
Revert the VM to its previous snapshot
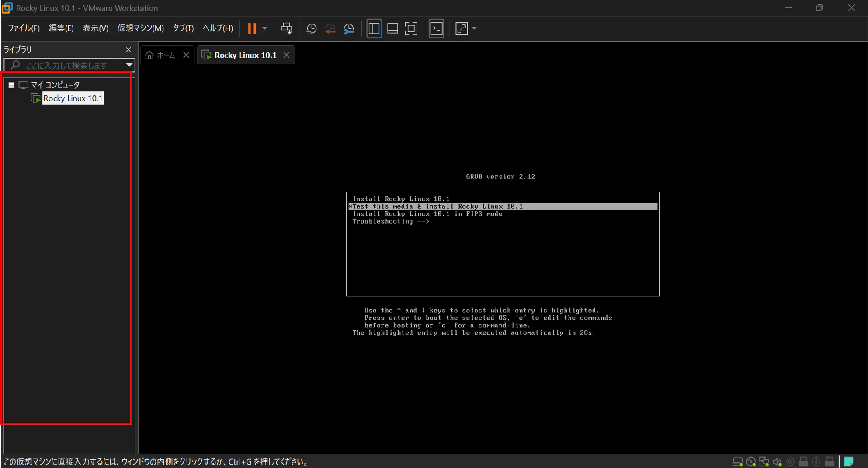(x=330, y=29)
